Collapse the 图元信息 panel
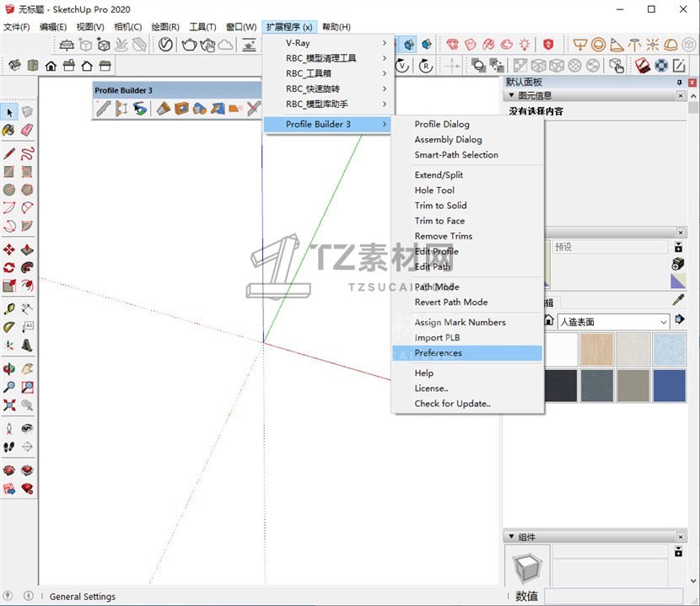 [x=512, y=95]
